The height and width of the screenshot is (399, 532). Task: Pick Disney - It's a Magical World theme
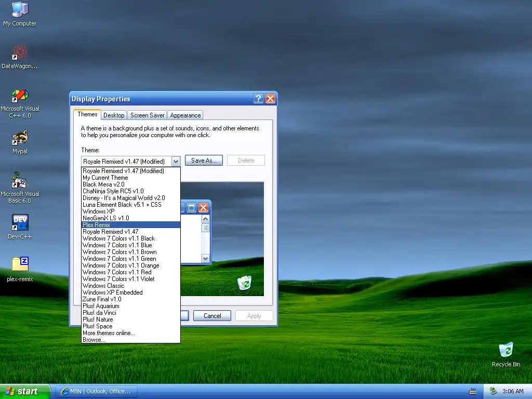(131, 198)
